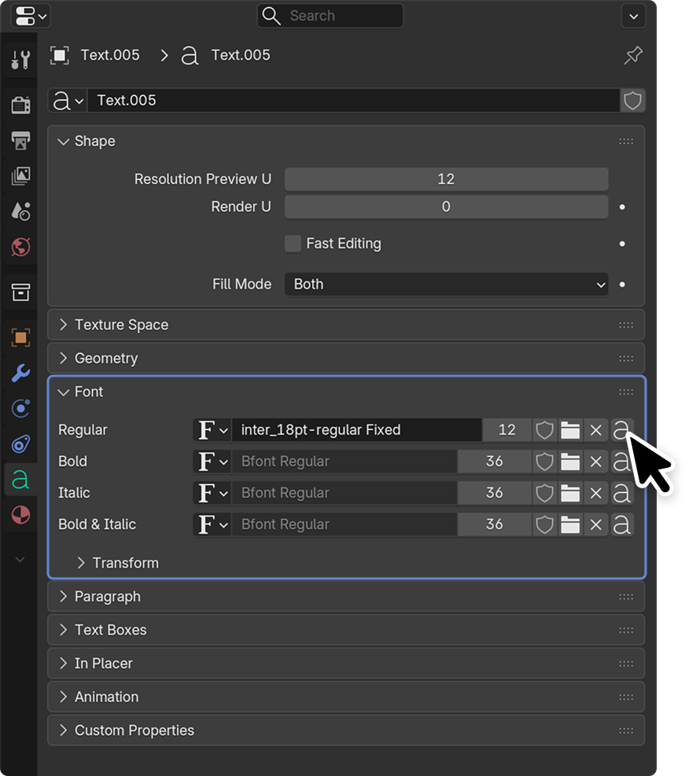Screen dimensions: 700x776
Task: Open the Modifiers wrench tab
Action: (20, 373)
